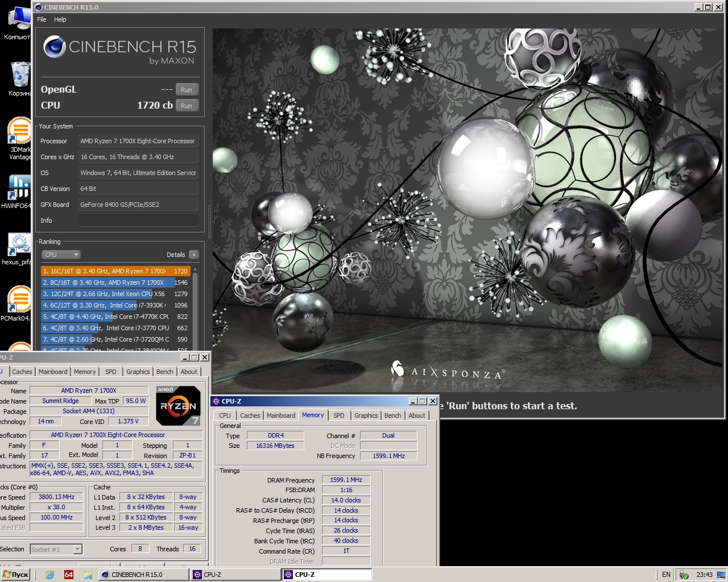Viewport: 728px width, 582px height.
Task: Click the GeForce 8400 GS GFX Board value
Action: coord(138,205)
